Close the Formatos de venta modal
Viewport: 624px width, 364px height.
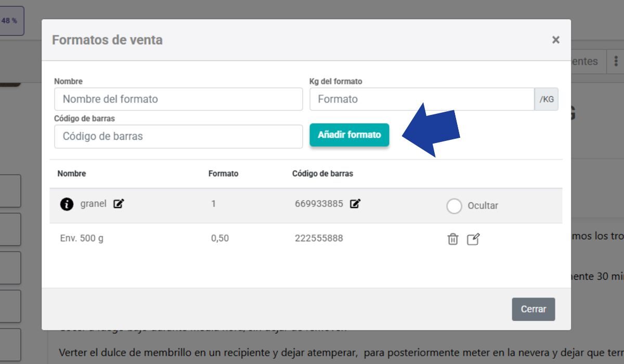click(555, 40)
